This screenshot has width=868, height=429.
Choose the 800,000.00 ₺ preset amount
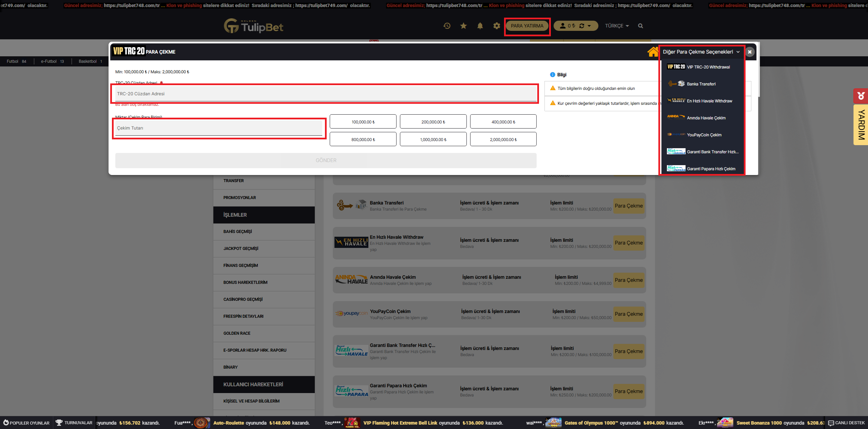coord(363,139)
